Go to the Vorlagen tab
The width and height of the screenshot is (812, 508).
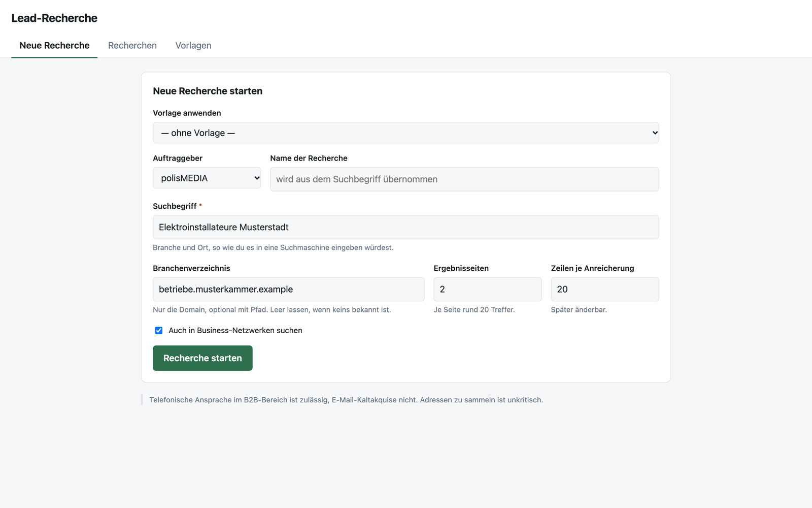[x=193, y=46]
